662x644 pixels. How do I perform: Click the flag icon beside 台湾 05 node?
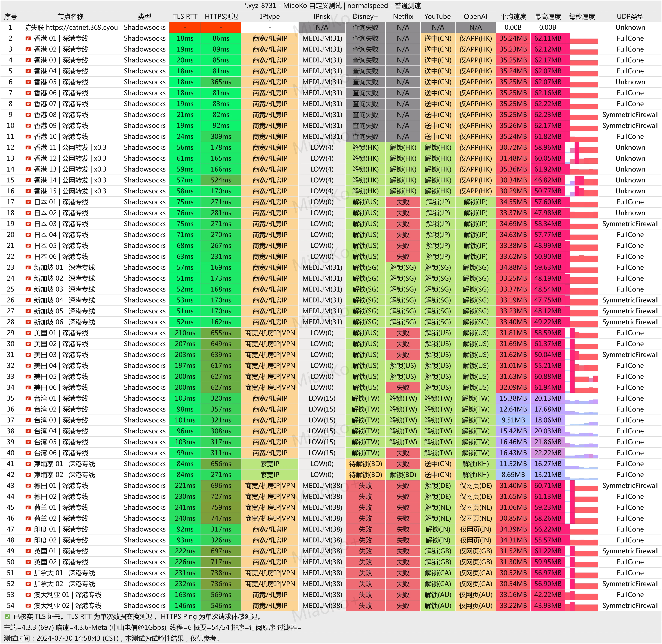coord(28,442)
